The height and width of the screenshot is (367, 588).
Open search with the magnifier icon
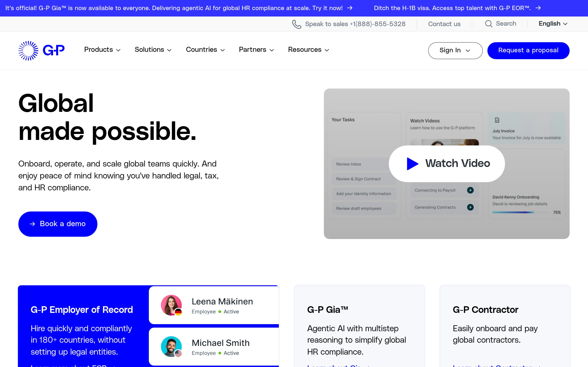coord(489,24)
